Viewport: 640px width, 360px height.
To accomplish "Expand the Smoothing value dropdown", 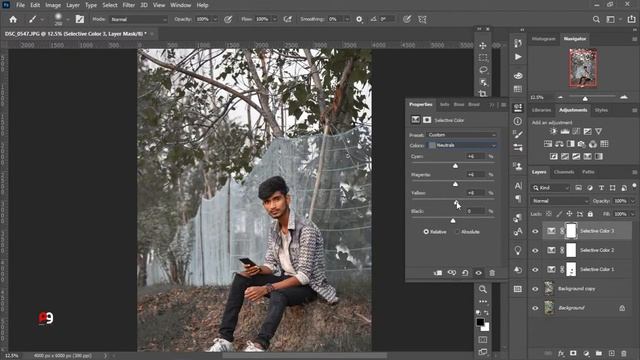I will tap(347, 19).
